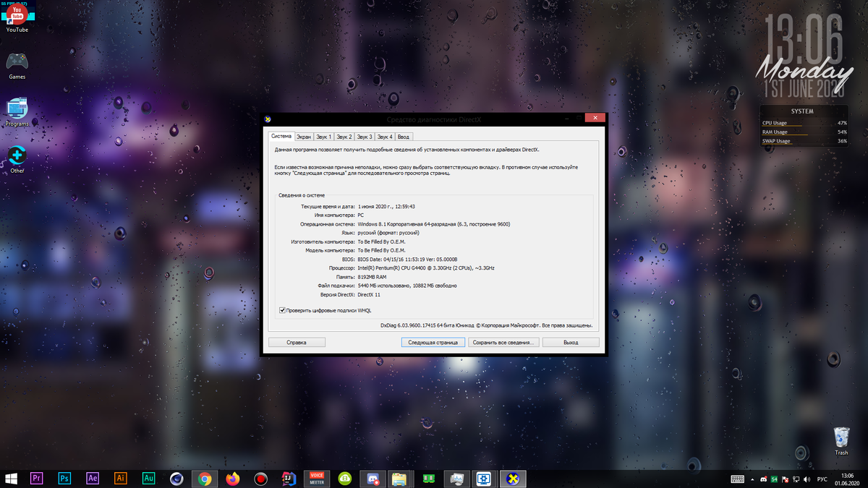Click the SWAP Usage bar in widget
Viewport: 868px width, 488px height.
click(x=804, y=141)
